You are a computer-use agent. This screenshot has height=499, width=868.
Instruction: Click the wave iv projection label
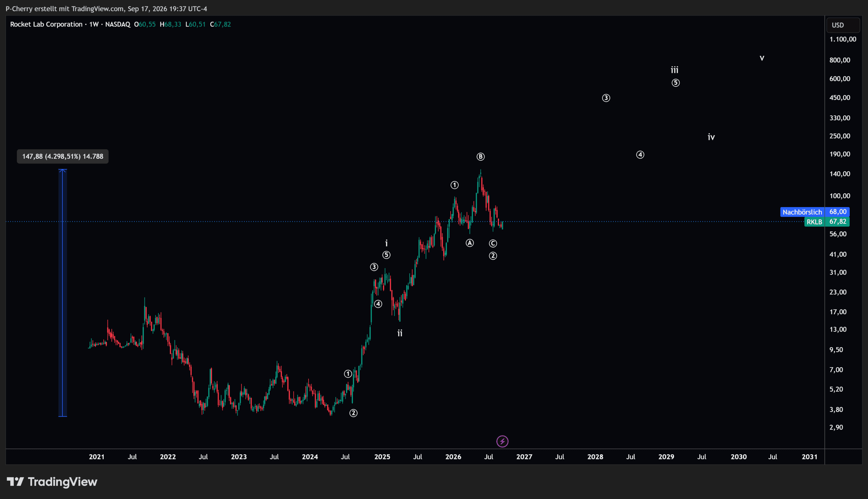(711, 137)
